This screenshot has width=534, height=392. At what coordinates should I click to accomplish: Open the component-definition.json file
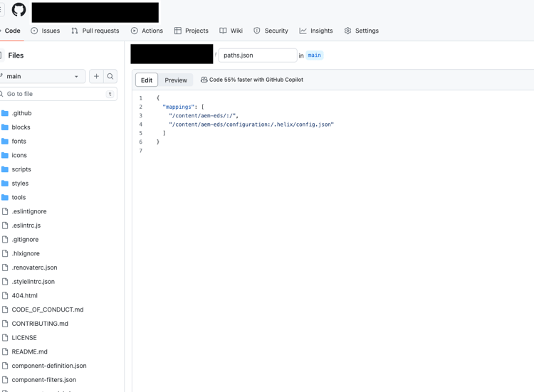49,366
